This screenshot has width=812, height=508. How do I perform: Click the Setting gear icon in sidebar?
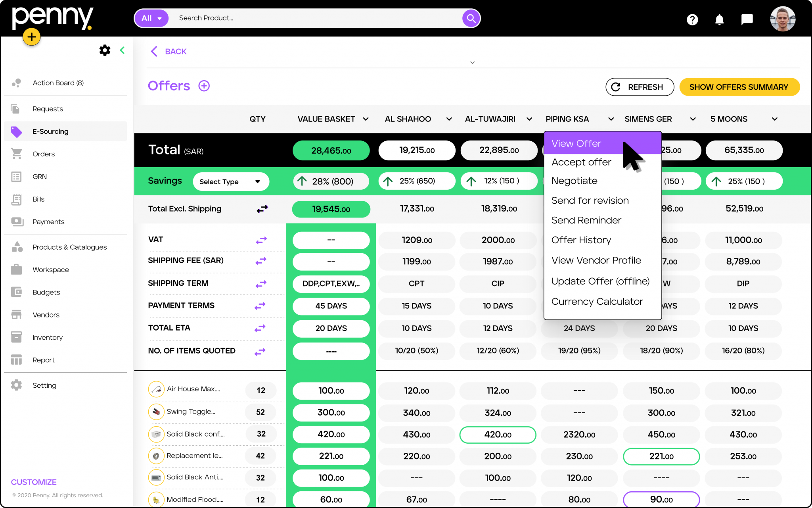coord(16,385)
